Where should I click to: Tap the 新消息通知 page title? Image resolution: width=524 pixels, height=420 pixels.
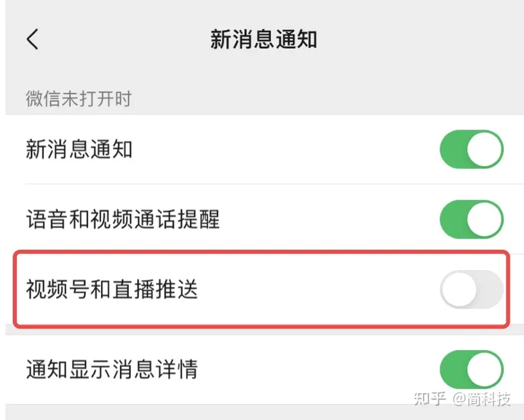pos(263,39)
